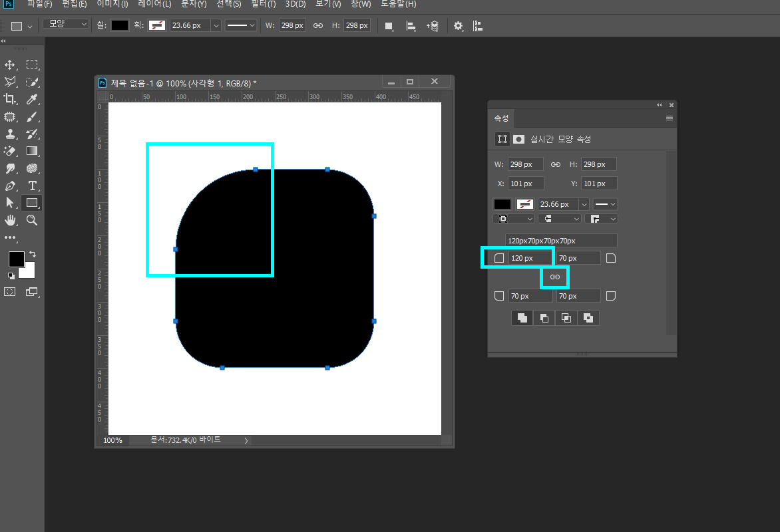The height and width of the screenshot is (532, 780).
Task: Select the Horizontal Type tool
Action: (x=32, y=186)
